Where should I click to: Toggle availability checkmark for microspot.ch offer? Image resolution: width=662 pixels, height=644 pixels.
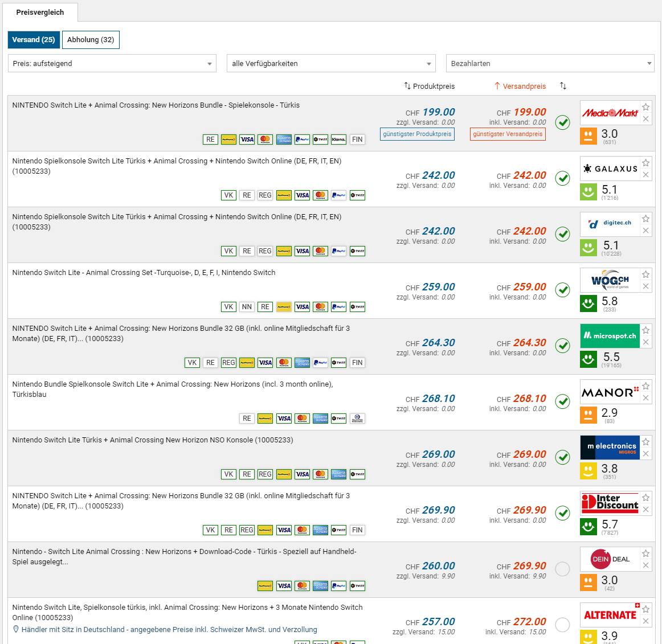click(x=562, y=346)
